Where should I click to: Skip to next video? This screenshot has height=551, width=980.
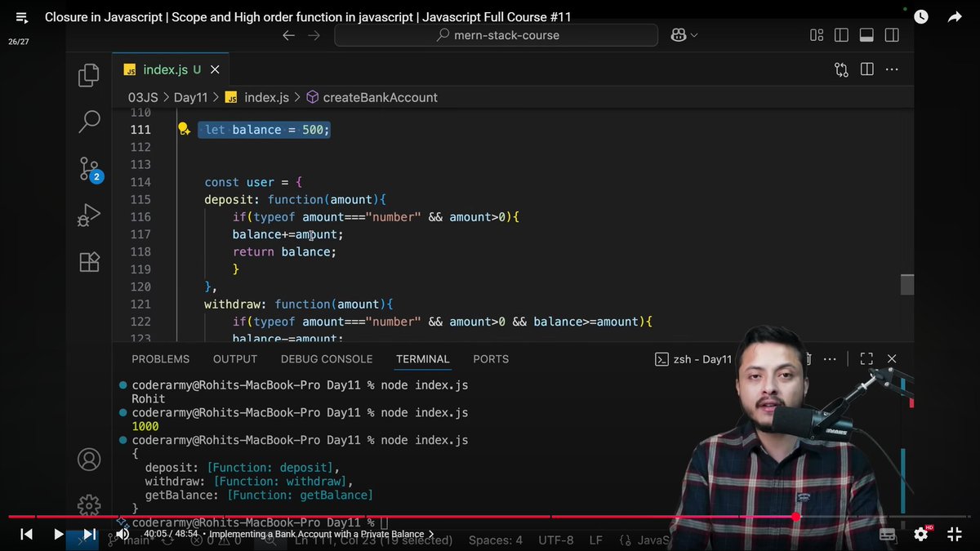tap(90, 534)
